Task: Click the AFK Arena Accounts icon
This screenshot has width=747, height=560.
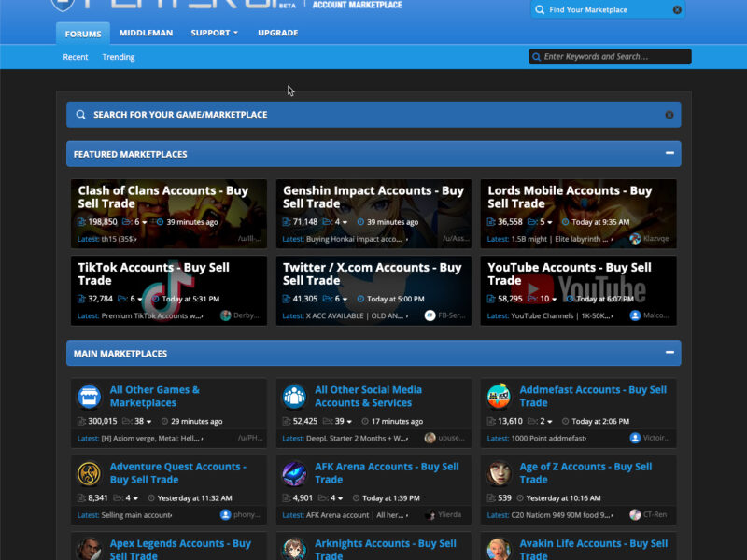Action: pos(294,473)
